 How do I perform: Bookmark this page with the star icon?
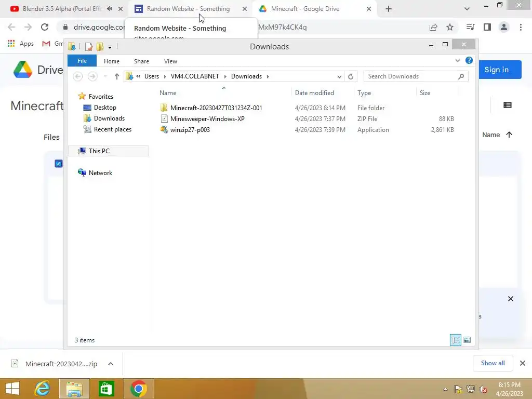point(450,27)
